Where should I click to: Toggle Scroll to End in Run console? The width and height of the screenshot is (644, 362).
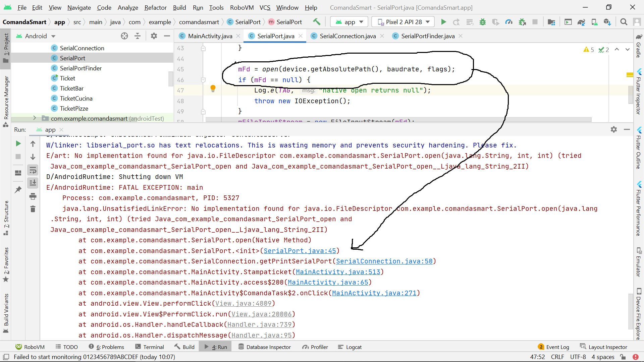click(33, 183)
